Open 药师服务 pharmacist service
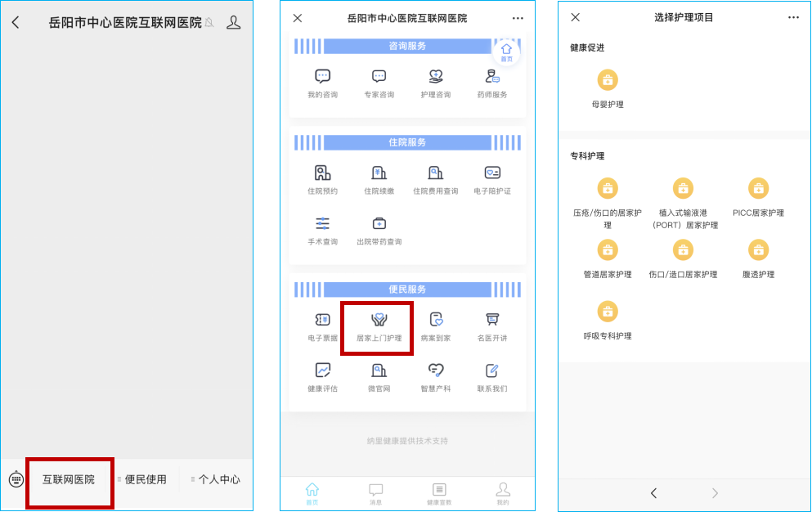Viewport: 812px width, 512px height. pyautogui.click(x=492, y=83)
